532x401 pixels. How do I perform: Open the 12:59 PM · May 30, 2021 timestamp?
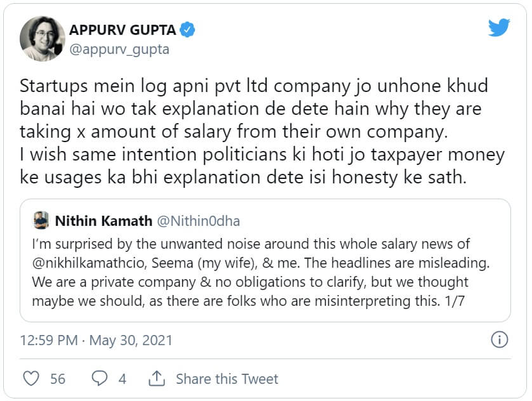[x=96, y=340]
